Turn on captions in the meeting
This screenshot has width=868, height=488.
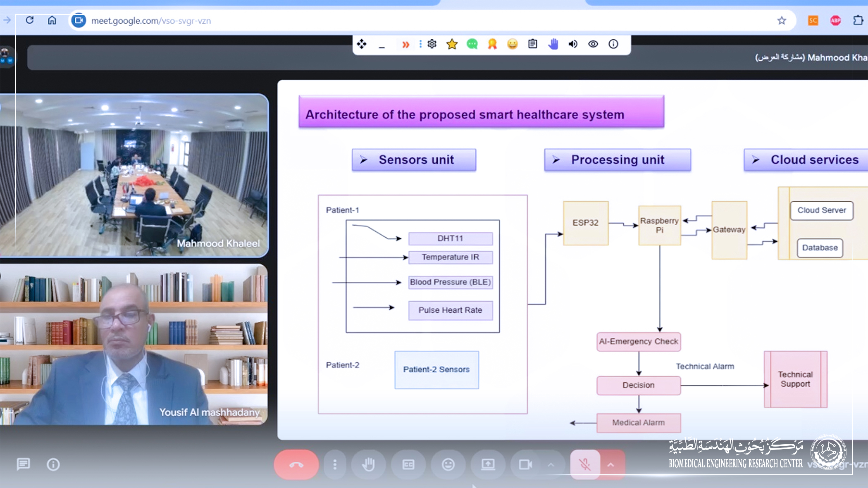(408, 464)
